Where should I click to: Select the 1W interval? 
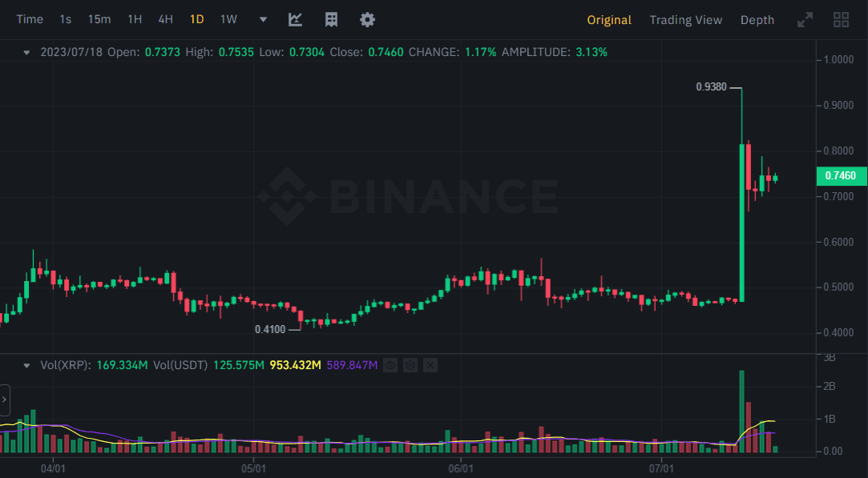pos(228,19)
